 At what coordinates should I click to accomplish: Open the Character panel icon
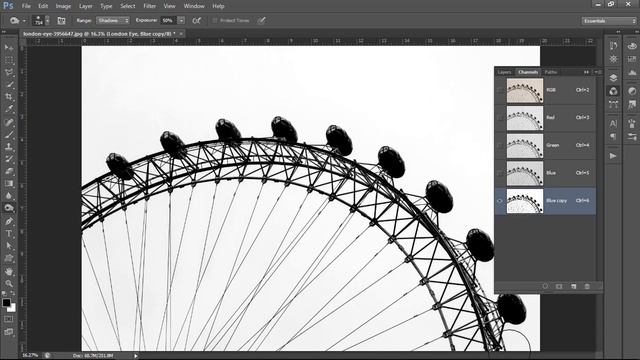point(613,123)
